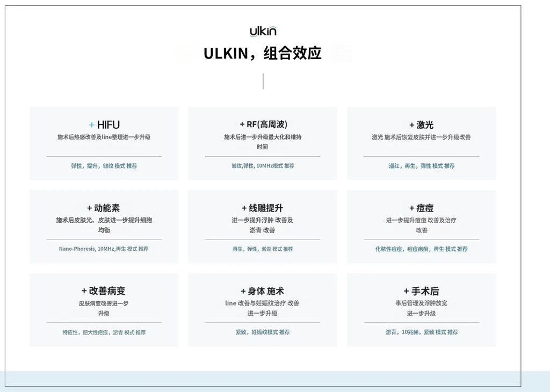Screen dimensions: 550x392
Task: Click '皮肤病变改善进一步 升级' description
Action: click(104, 308)
